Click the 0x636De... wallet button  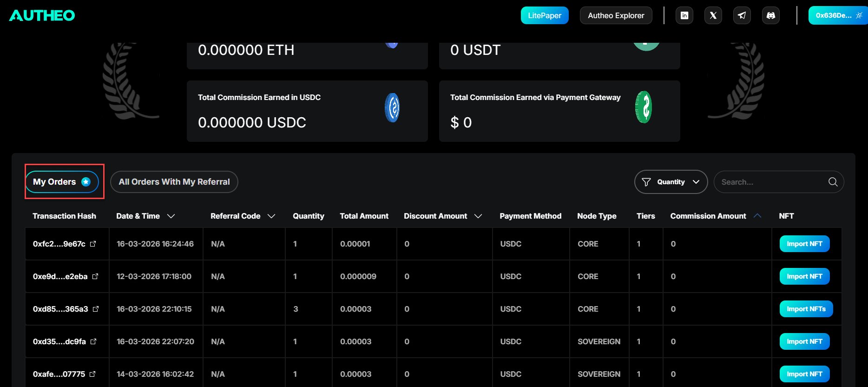pyautogui.click(x=838, y=15)
